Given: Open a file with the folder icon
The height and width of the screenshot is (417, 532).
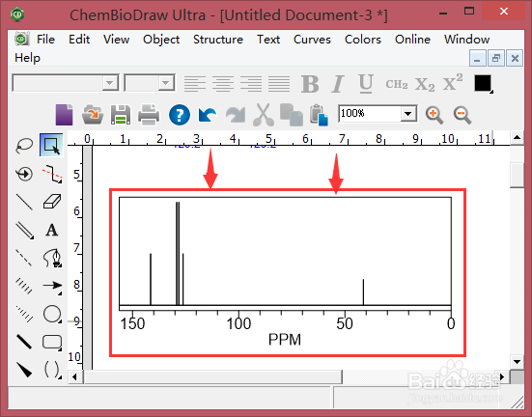Looking at the screenshot, I should [x=93, y=115].
